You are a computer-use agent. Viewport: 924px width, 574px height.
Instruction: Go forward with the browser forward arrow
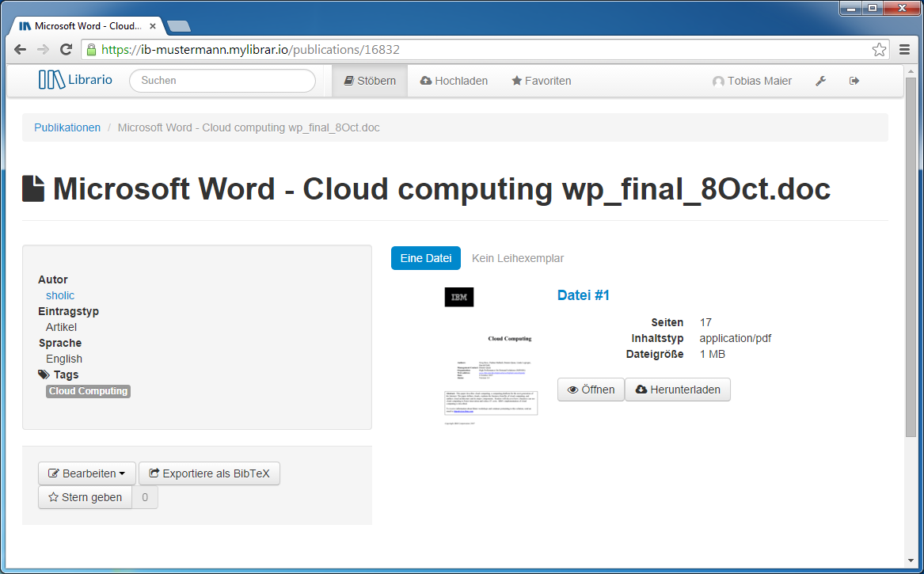click(43, 50)
